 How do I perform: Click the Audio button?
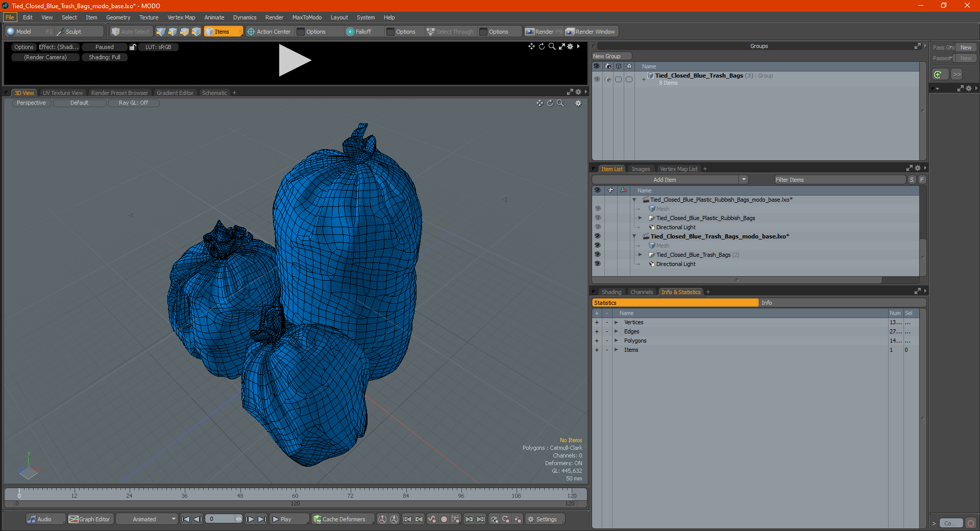(x=45, y=519)
